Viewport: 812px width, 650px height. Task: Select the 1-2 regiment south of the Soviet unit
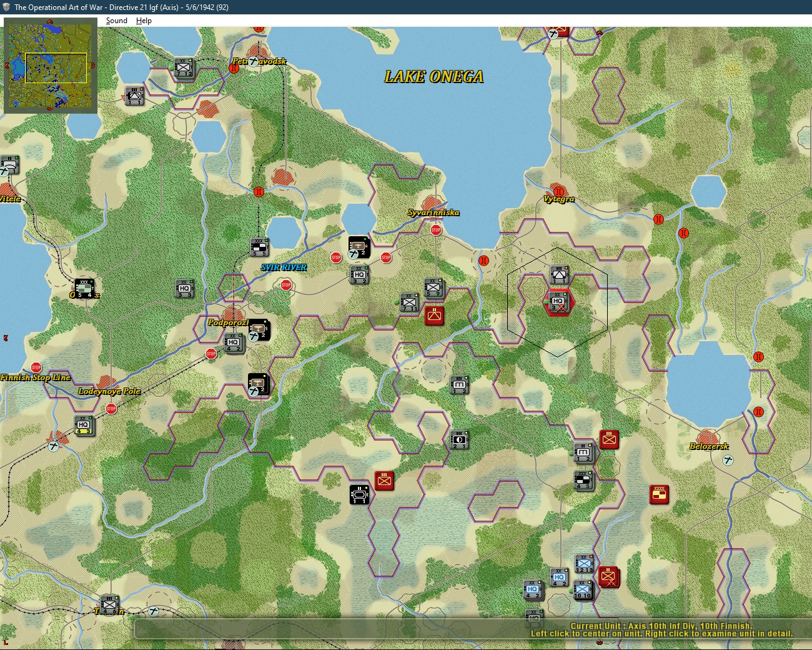[459, 384]
